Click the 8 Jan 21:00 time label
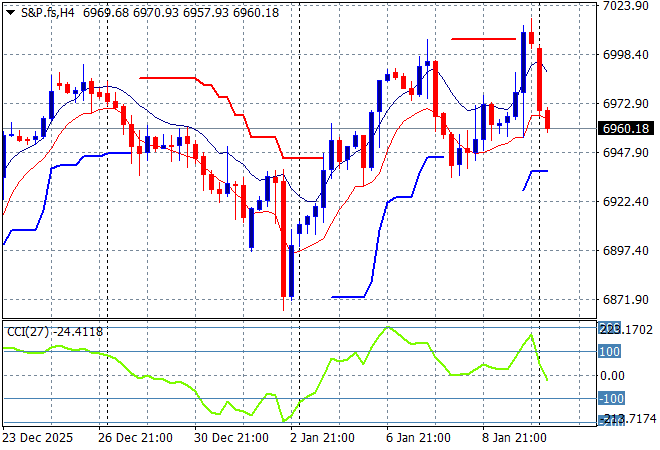660x450 pixels. tap(514, 438)
